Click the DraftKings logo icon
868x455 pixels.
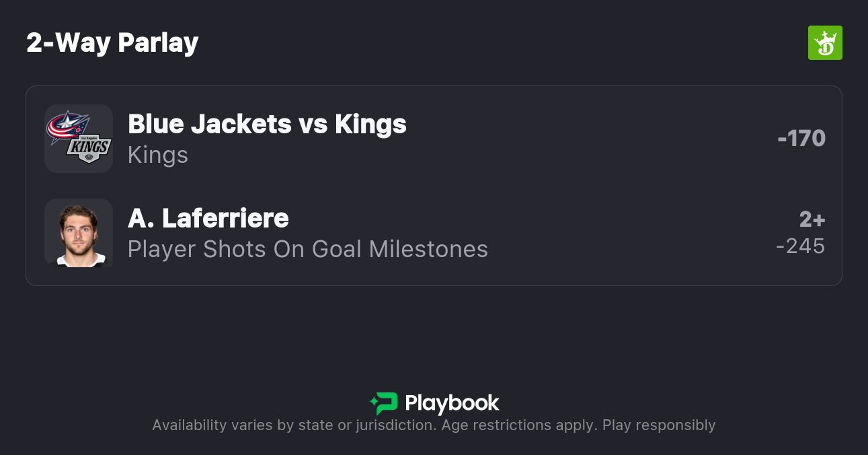point(825,43)
